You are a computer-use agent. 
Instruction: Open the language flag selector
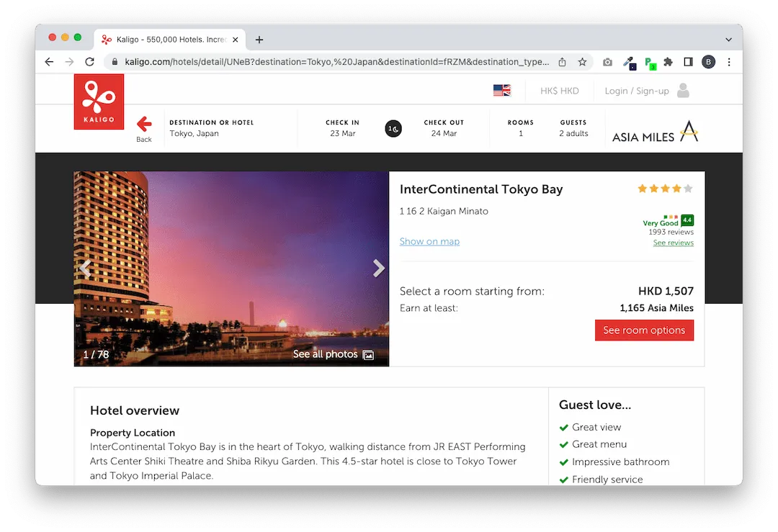pyautogui.click(x=501, y=91)
